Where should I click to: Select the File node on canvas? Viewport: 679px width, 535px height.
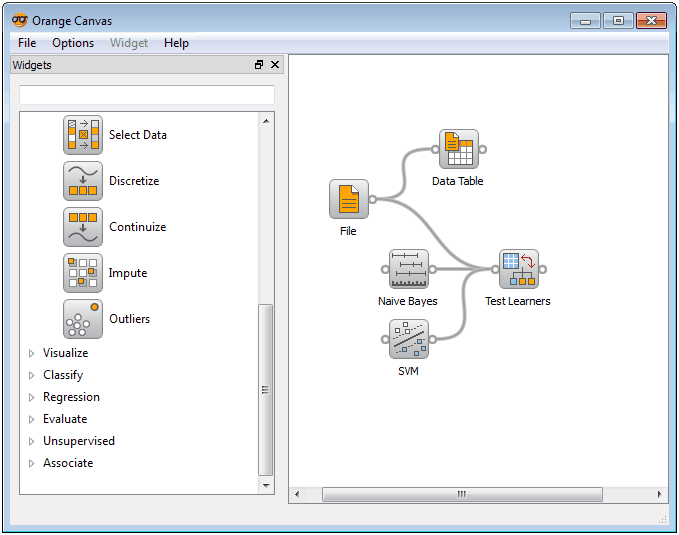348,199
